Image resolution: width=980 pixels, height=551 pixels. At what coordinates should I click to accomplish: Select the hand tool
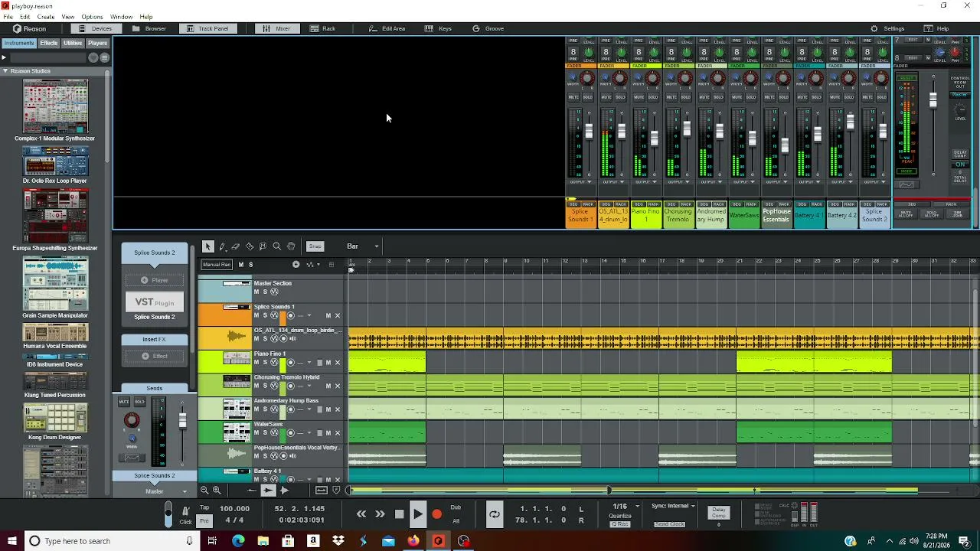291,246
